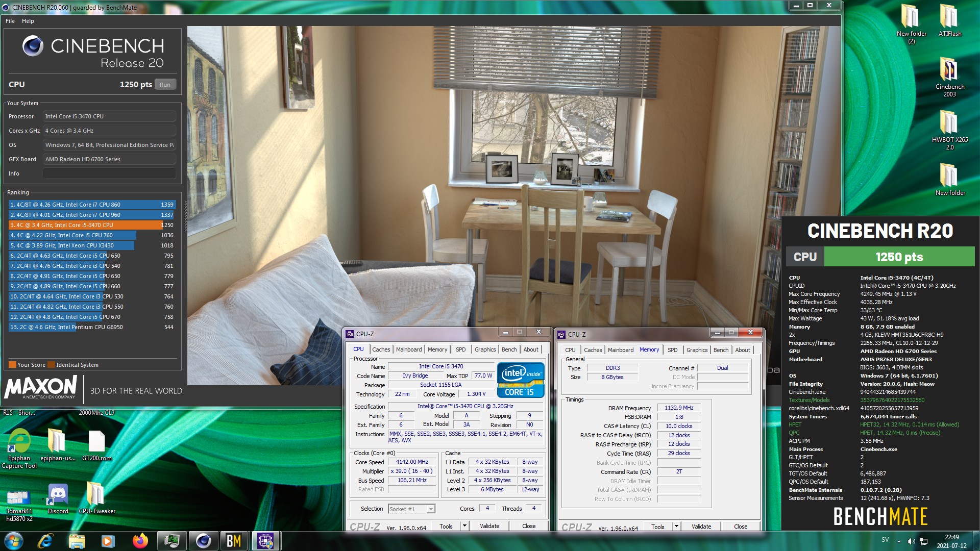Click the Info input field
The image size is (980, 551).
109,173
